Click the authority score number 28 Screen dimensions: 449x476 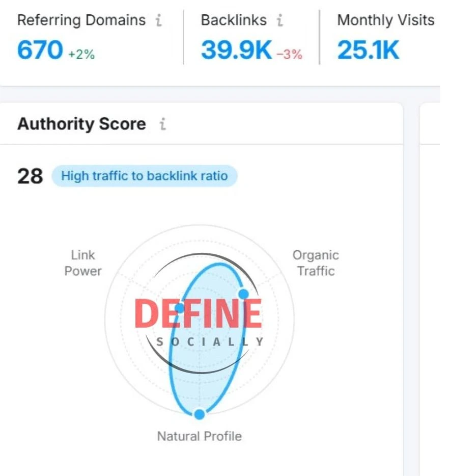tap(30, 176)
